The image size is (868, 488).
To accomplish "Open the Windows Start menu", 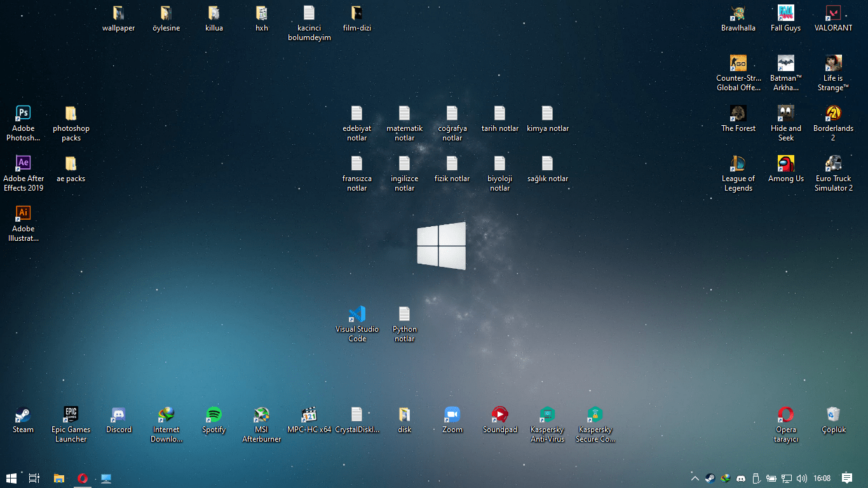I will pos(11,478).
